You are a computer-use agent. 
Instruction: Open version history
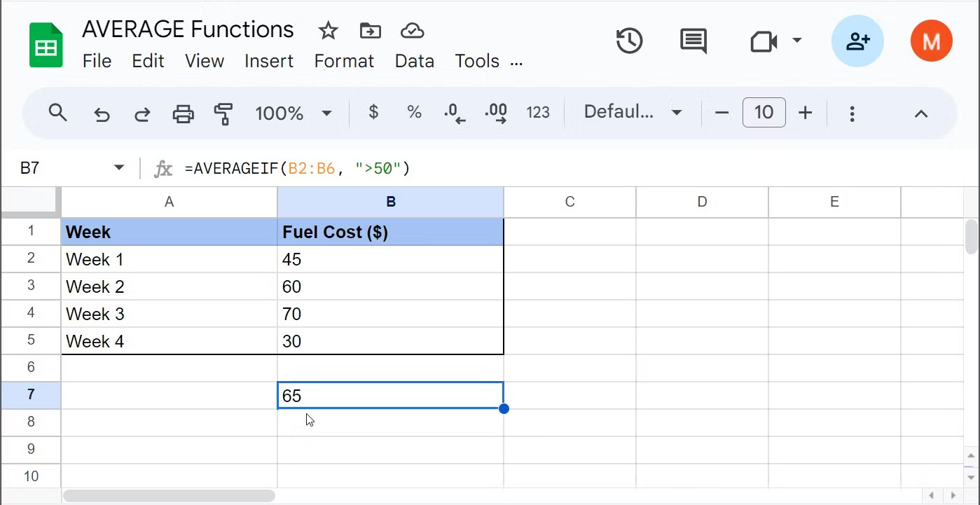(628, 41)
